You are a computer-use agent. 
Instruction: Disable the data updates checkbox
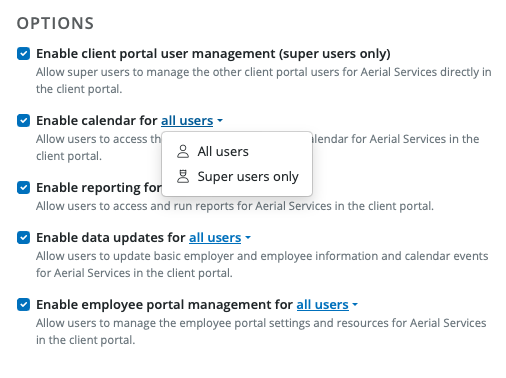tap(23, 238)
